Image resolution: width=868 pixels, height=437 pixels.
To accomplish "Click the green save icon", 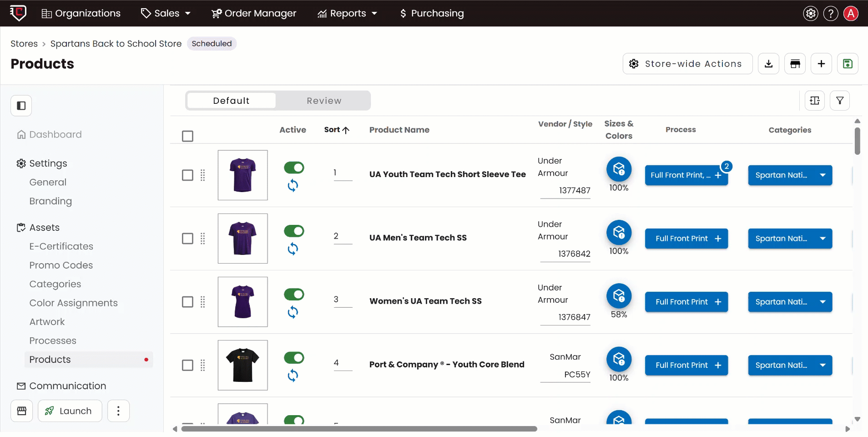I will tap(847, 64).
